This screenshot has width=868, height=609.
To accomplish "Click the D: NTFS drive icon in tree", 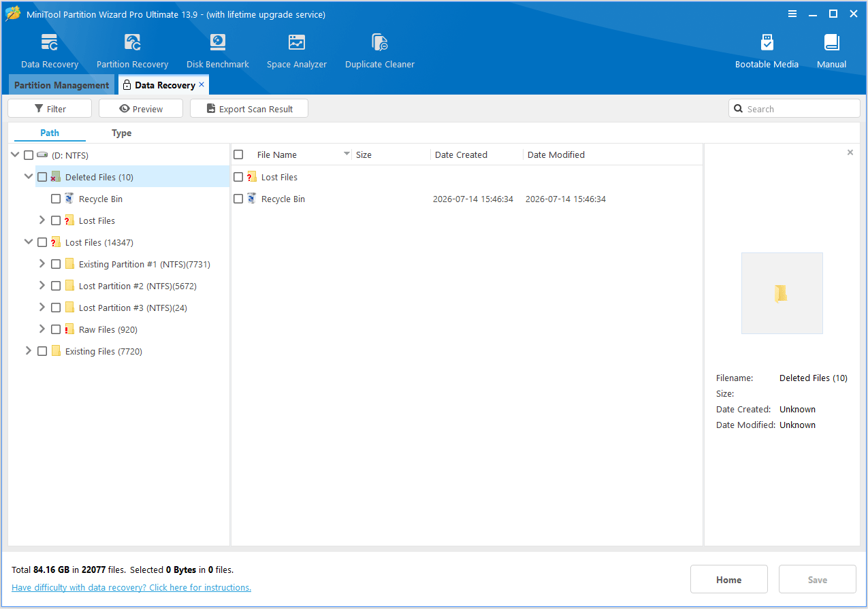I will pos(42,155).
